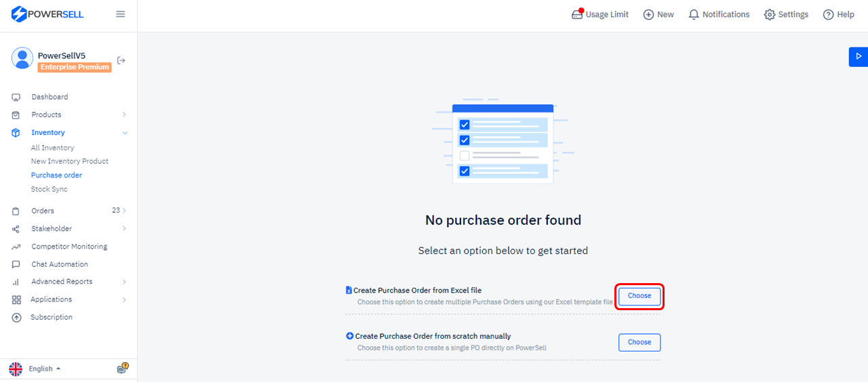Click the Notifications bell icon
Image resolution: width=868 pixels, height=382 pixels.
[x=693, y=14]
